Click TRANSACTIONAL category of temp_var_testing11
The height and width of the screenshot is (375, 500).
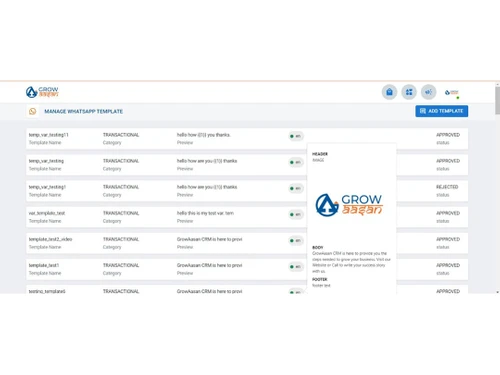tap(121, 135)
